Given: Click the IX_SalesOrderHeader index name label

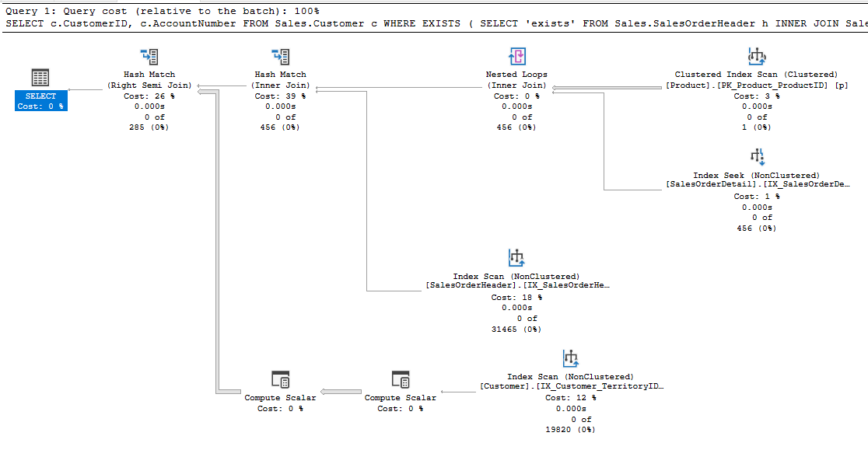Looking at the screenshot, I should point(517,285).
